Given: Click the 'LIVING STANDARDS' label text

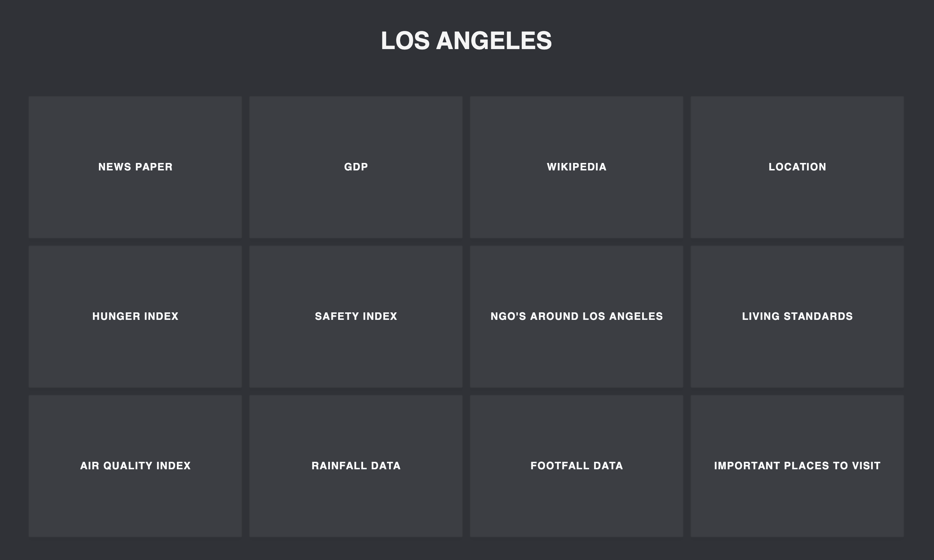Looking at the screenshot, I should [797, 316].
